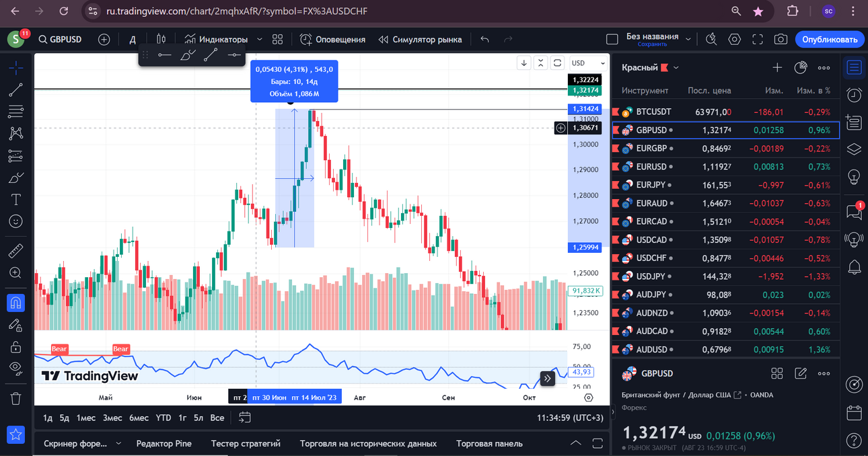Viewport: 868px width, 456px height.
Task: Select the BTCUSDT watchlist row
Action: tap(726, 112)
